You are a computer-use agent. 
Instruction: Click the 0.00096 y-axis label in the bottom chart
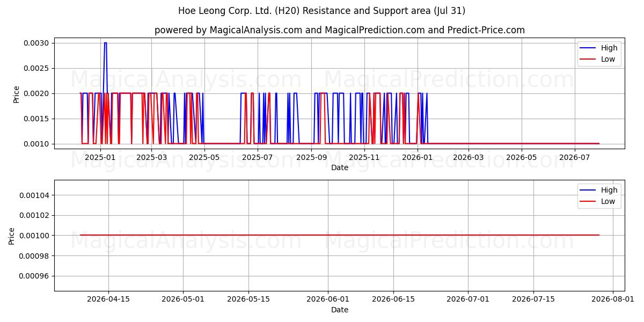pyautogui.click(x=34, y=276)
